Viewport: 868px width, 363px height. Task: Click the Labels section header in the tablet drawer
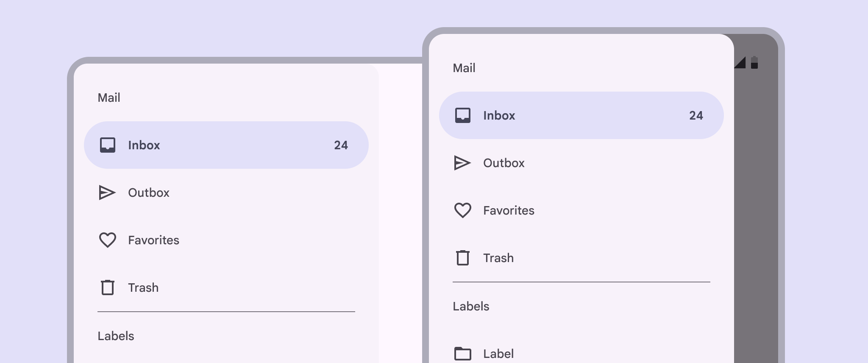116,336
